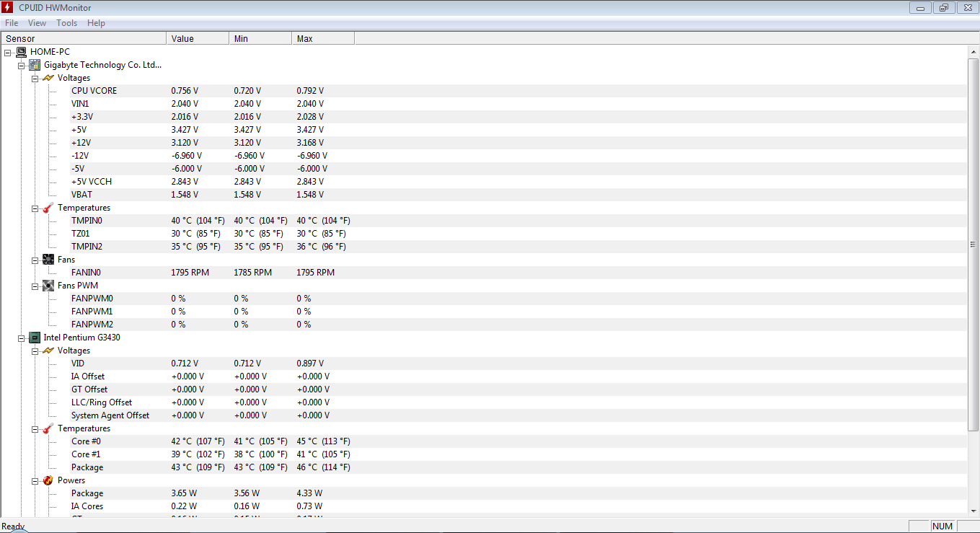Open the Tools menu
The height and width of the screenshot is (533, 980).
pyautogui.click(x=67, y=23)
